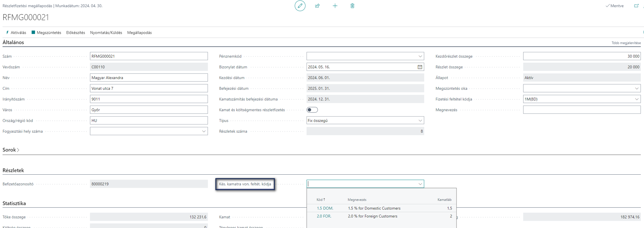Click the Megszüntetés action

[46, 33]
